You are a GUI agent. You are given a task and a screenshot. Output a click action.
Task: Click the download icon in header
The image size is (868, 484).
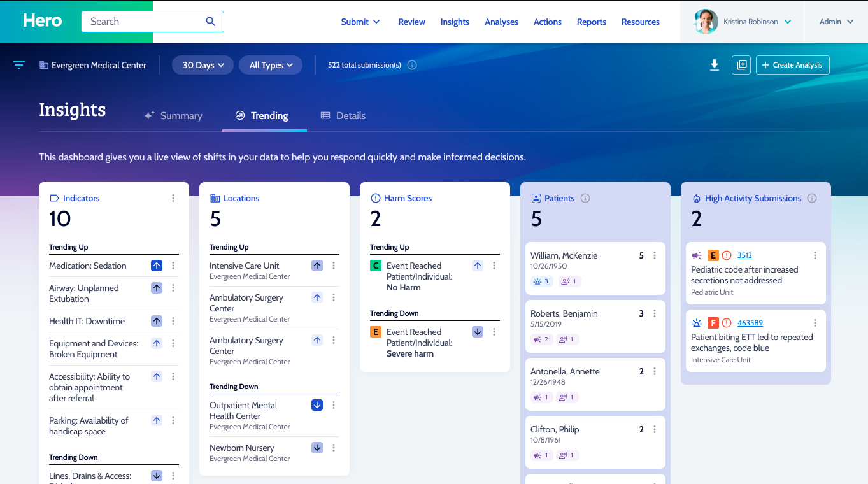coord(715,65)
